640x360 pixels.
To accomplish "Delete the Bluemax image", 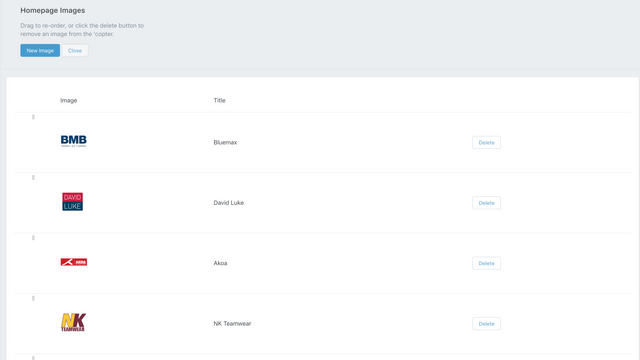I will click(486, 142).
